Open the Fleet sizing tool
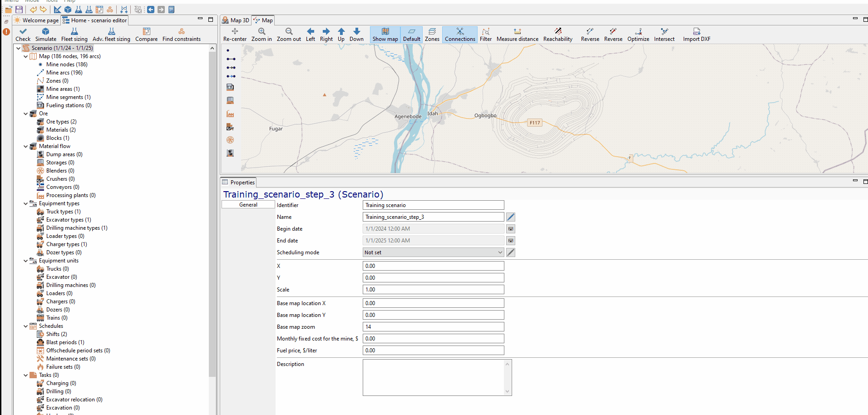This screenshot has width=868, height=415. coord(74,35)
